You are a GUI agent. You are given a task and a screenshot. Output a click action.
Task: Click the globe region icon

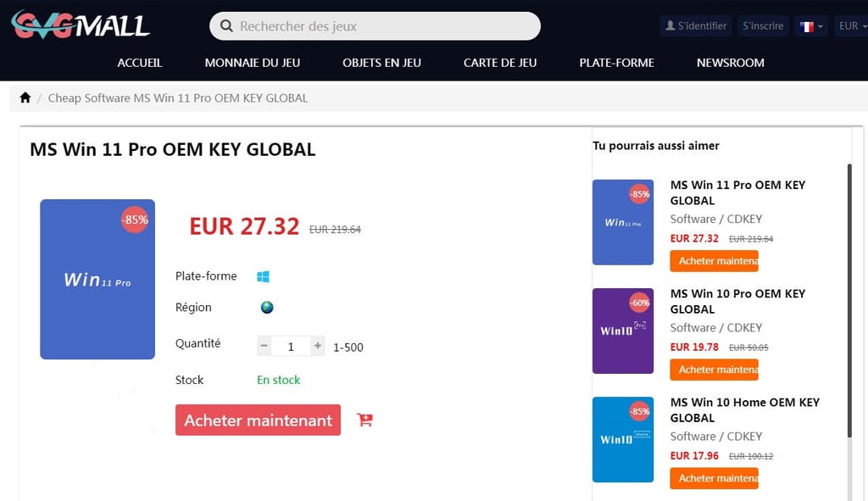pyautogui.click(x=267, y=307)
